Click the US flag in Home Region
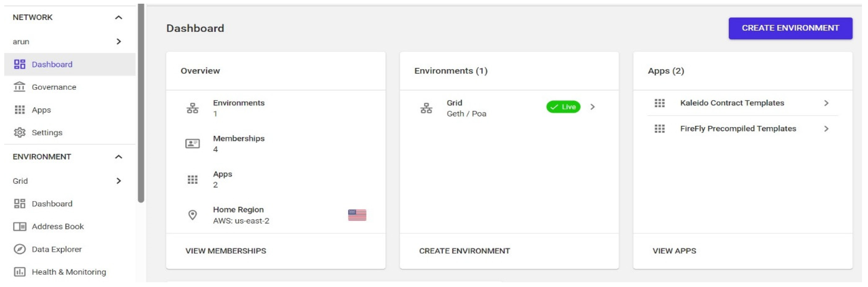This screenshot has height=287, width=868. pos(357,215)
